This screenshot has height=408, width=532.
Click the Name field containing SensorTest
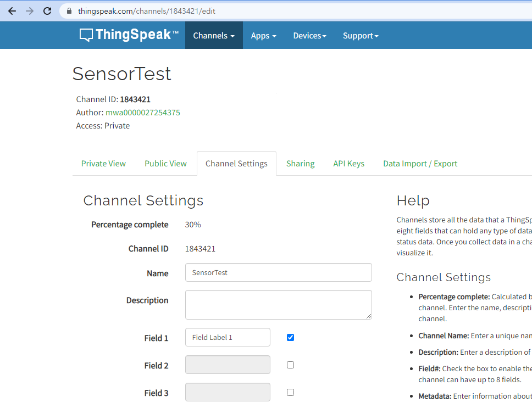(279, 272)
